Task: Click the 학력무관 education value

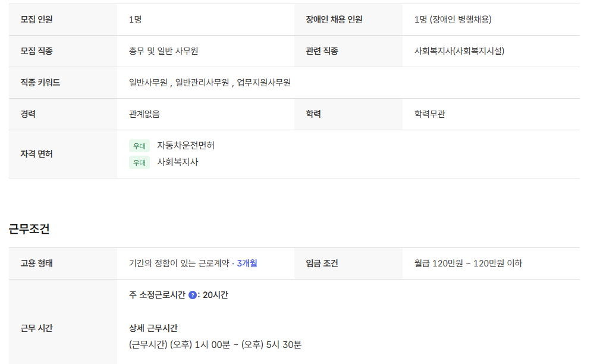Action: pyautogui.click(x=429, y=114)
